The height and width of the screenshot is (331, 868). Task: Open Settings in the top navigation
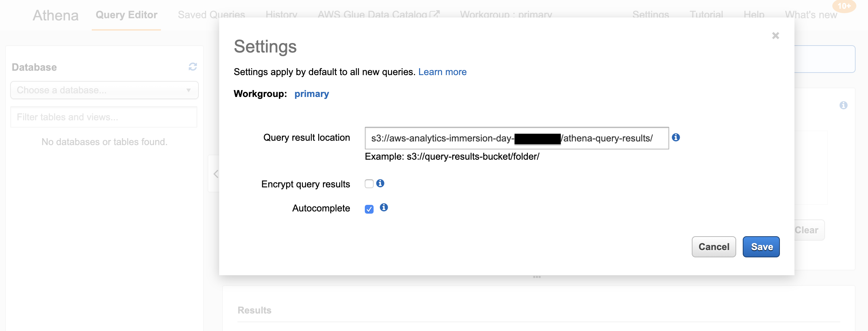pyautogui.click(x=651, y=15)
